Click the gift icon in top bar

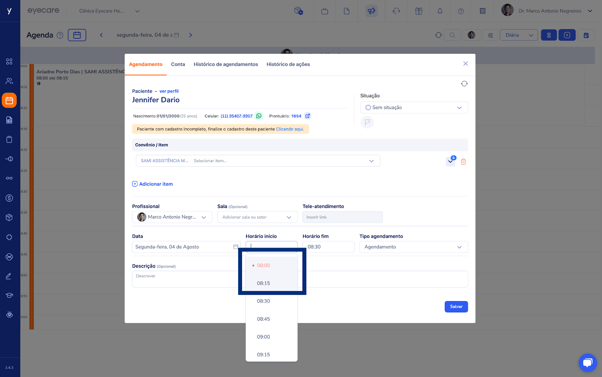418,11
